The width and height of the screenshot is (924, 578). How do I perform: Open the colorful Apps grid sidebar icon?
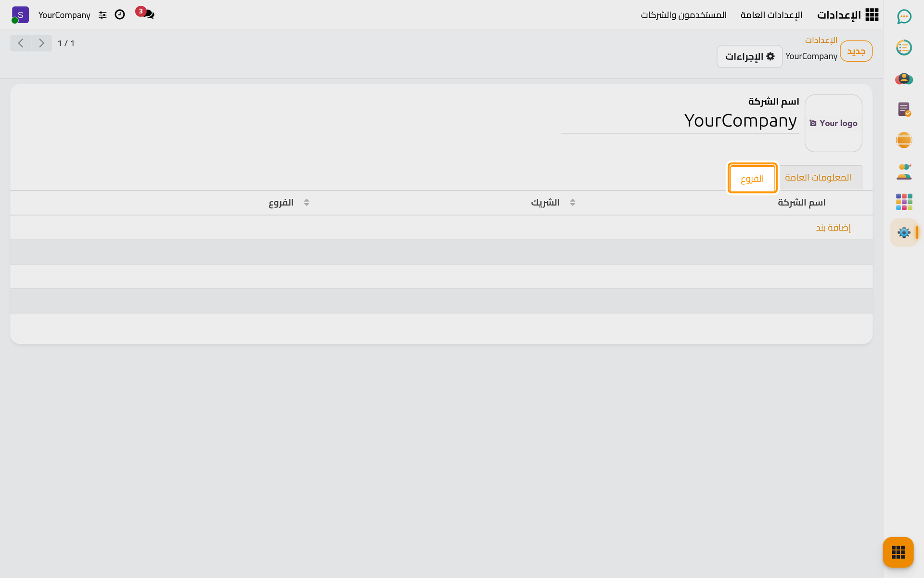904,202
